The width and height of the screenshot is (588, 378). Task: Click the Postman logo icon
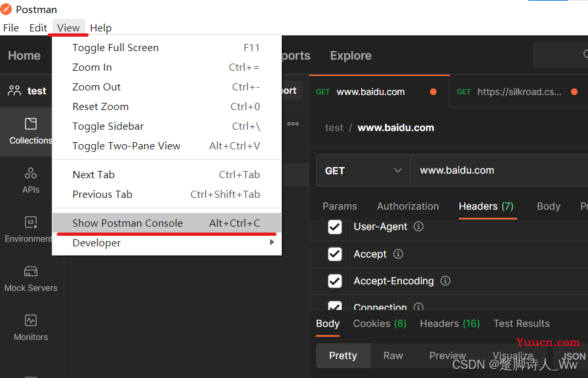6,9
